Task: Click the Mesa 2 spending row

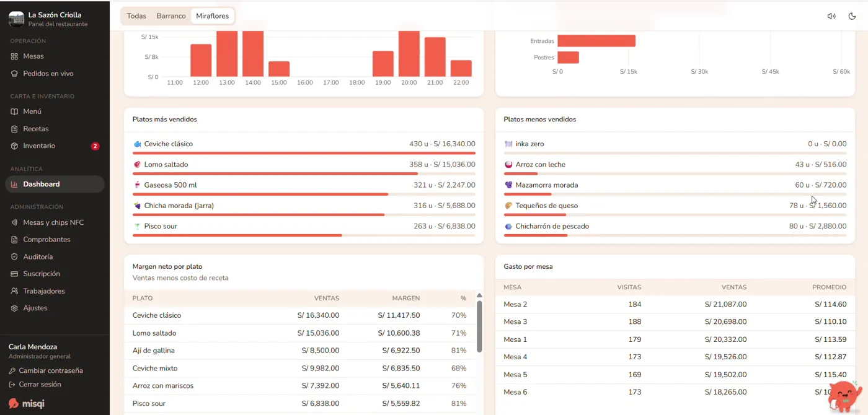Action: pos(675,304)
